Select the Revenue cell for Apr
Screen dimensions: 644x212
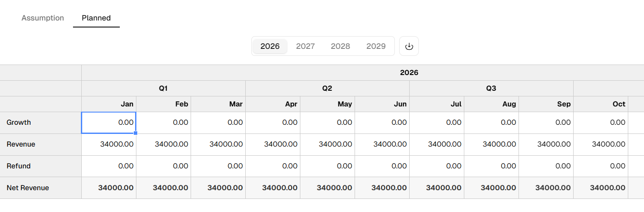point(273,144)
